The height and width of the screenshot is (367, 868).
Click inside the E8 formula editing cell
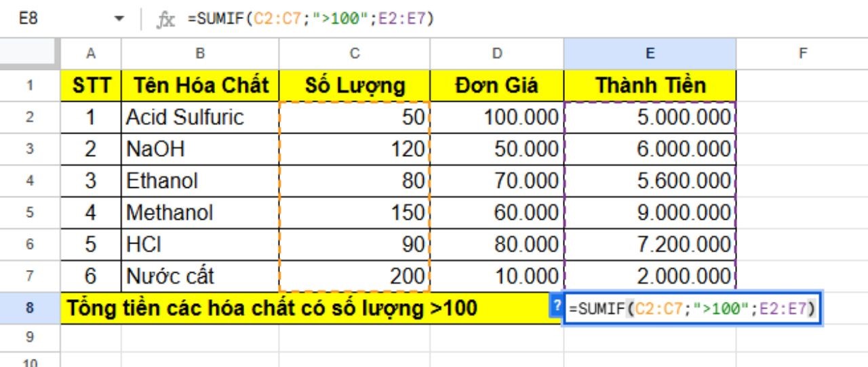coord(692,309)
